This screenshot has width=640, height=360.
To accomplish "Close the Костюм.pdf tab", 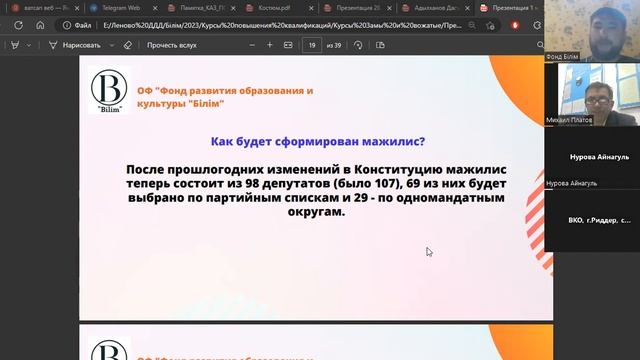I will click(x=311, y=8).
